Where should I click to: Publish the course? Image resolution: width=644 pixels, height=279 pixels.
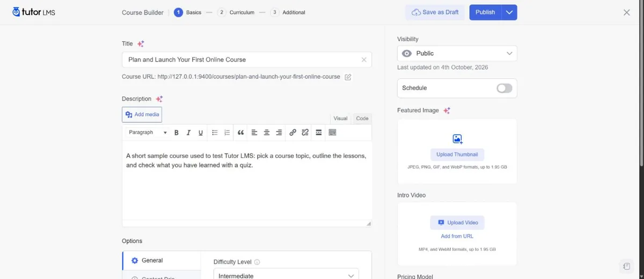click(x=485, y=12)
